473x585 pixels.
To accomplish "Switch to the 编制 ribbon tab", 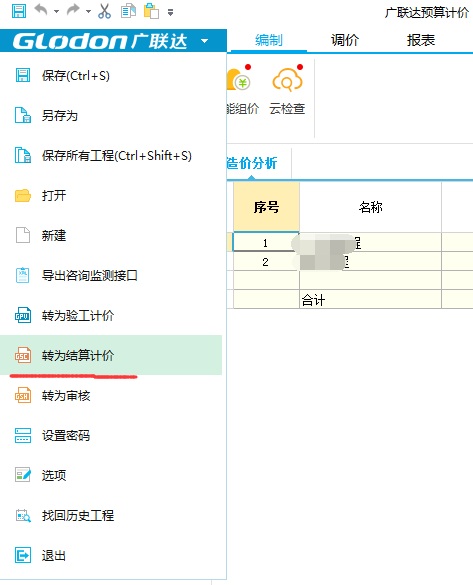I will point(269,40).
